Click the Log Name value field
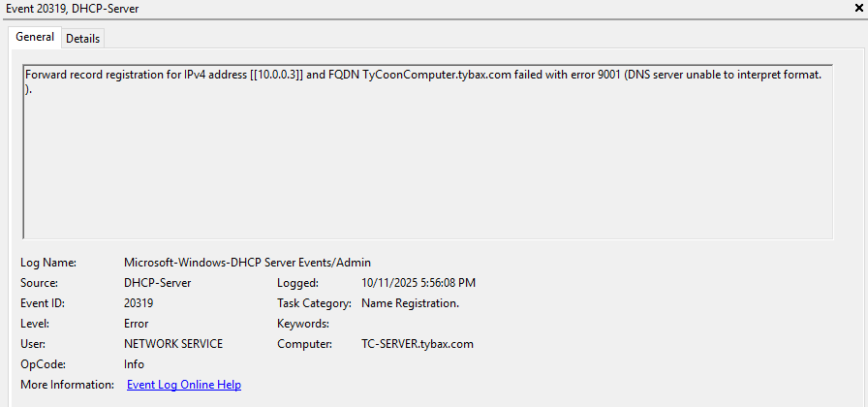868x407 pixels. click(x=247, y=263)
